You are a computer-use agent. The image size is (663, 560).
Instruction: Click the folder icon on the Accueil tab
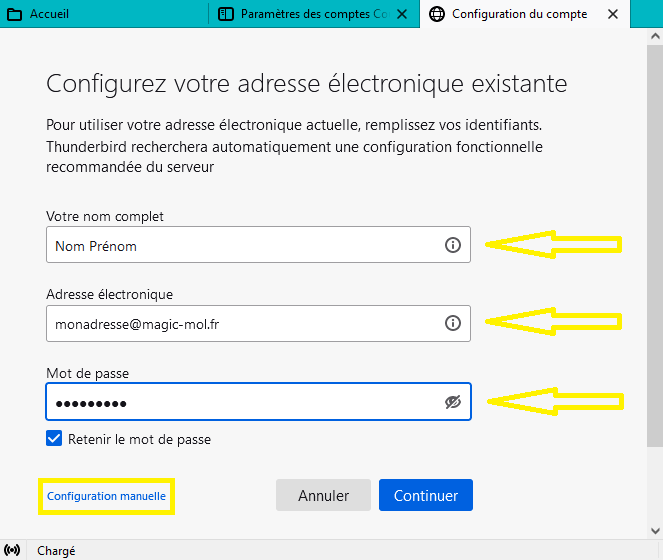(x=15, y=14)
